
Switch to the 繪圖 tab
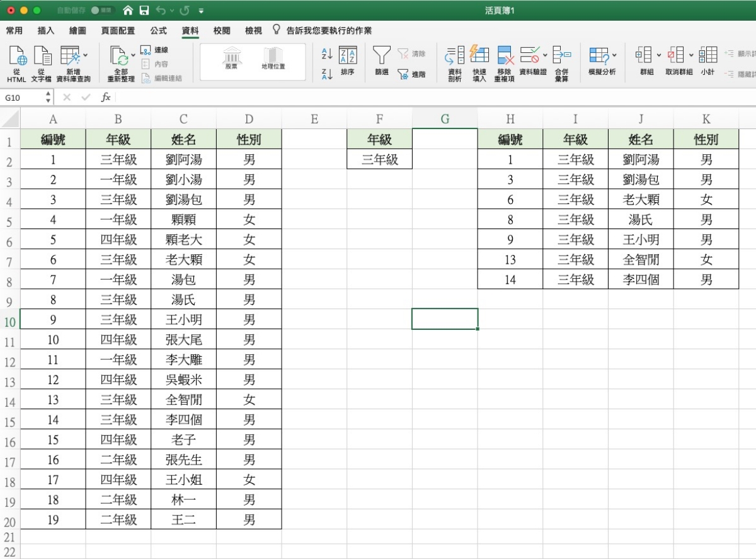click(x=77, y=30)
